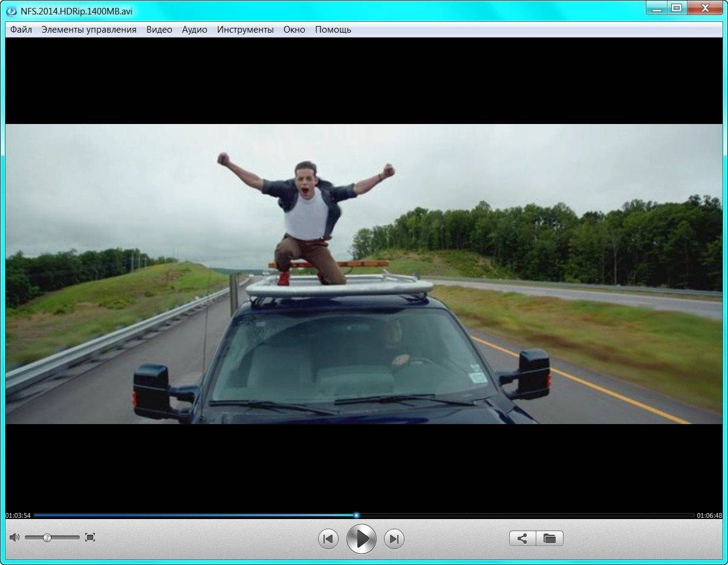
Task: Skip to the previous track
Action: pos(328,538)
